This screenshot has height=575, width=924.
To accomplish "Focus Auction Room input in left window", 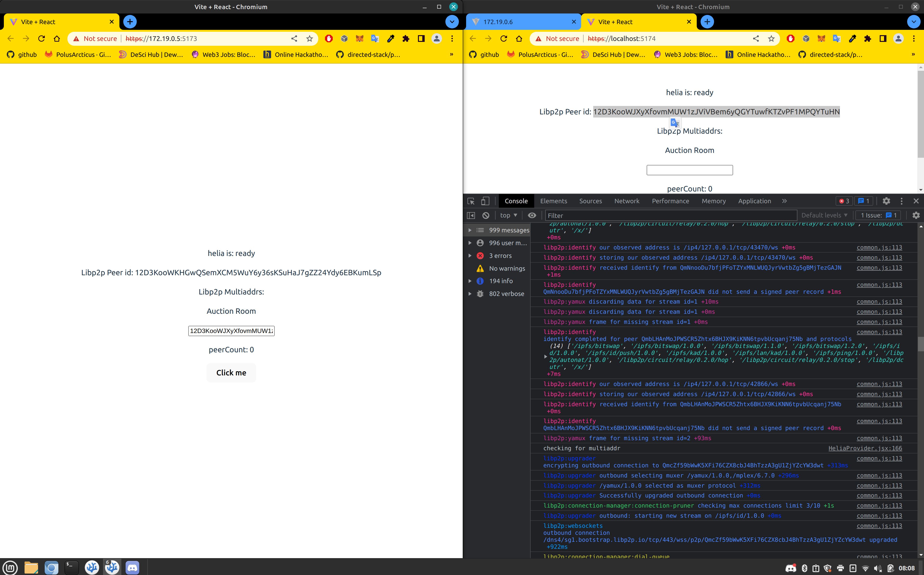I will click(231, 331).
